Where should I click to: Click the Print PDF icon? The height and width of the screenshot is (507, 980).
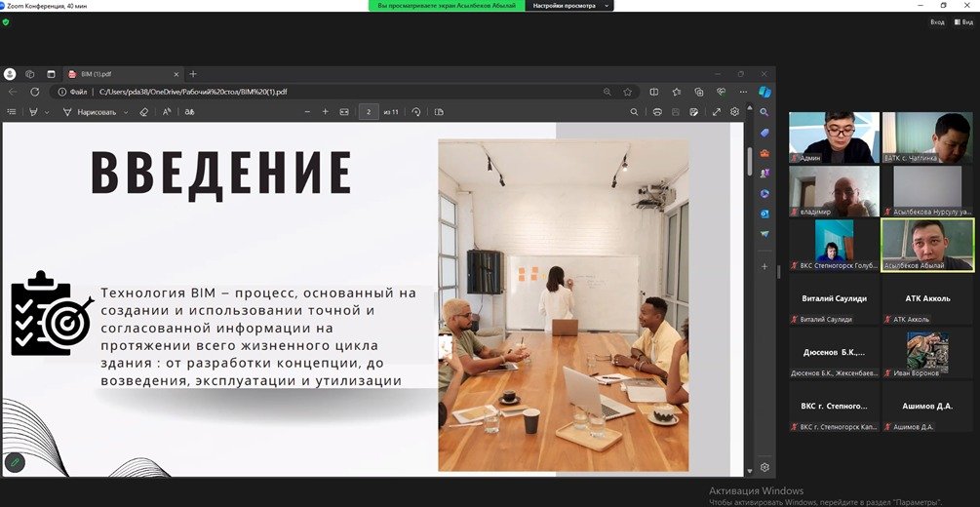click(x=656, y=112)
